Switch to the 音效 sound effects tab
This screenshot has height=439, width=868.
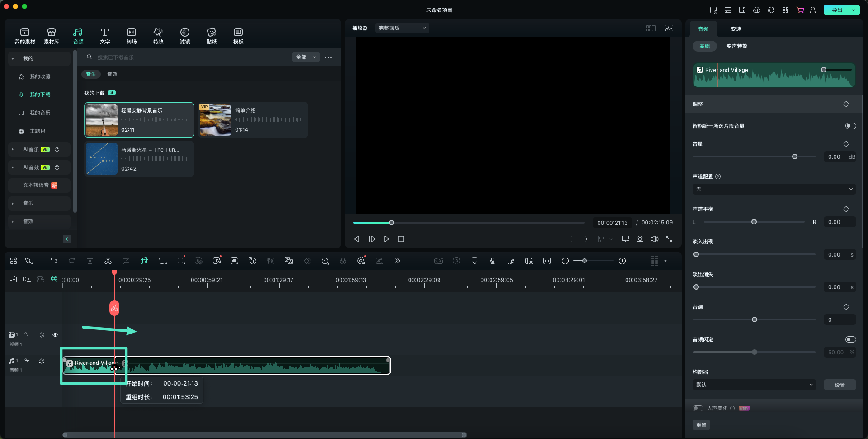click(112, 74)
